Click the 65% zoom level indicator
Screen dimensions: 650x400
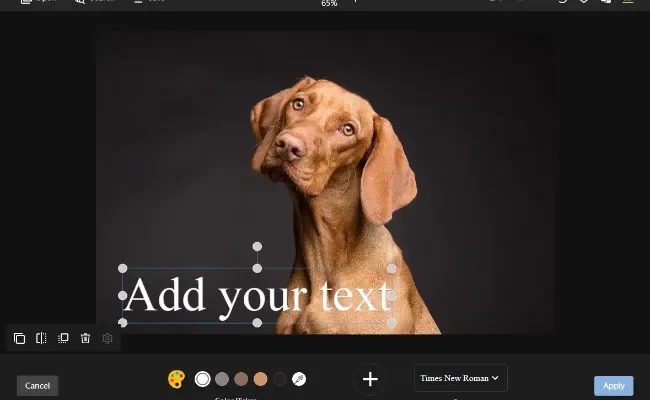(329, 3)
